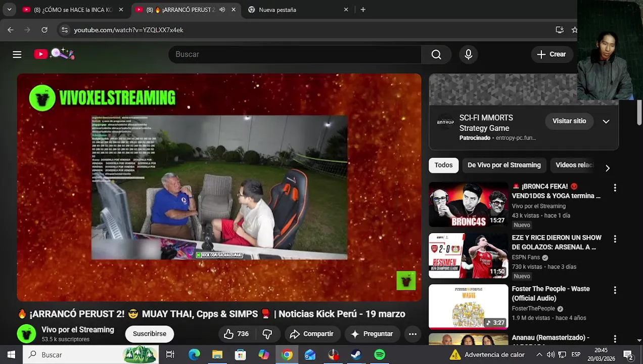Close the Nueva pestaña tab
The width and height of the screenshot is (643, 364).
tap(346, 10)
